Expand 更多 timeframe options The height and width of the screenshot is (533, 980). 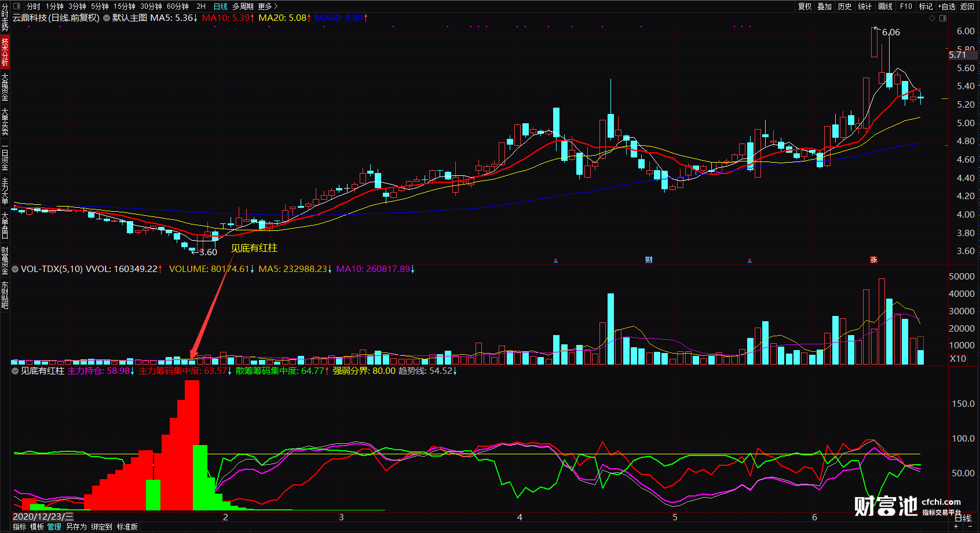(268, 6)
